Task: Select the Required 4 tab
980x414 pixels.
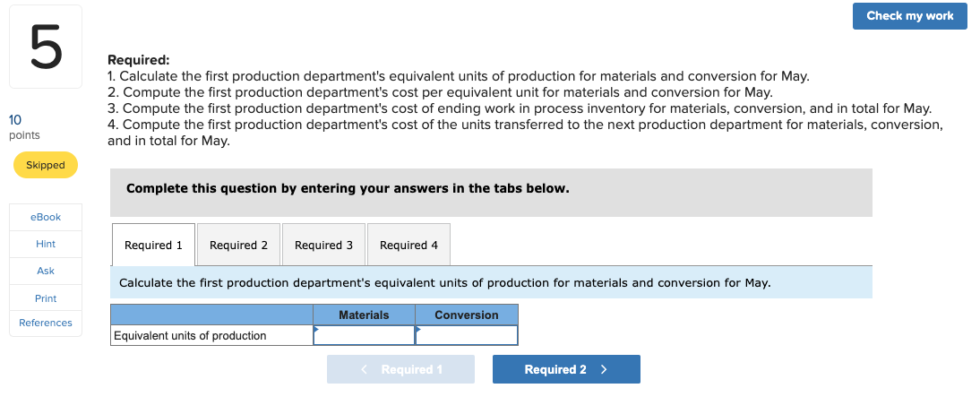Action: pos(408,245)
